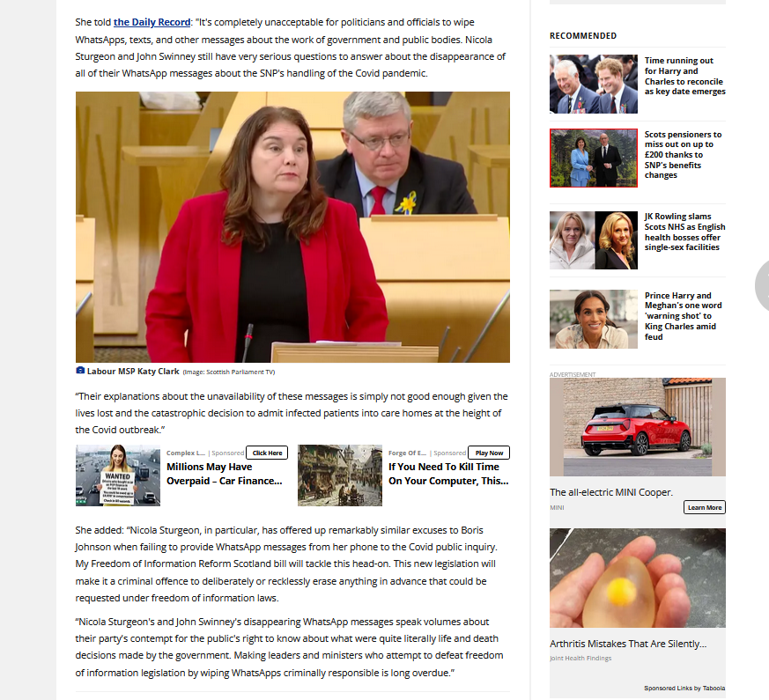Click Play Now on Forge Of Empires ad

[489, 453]
